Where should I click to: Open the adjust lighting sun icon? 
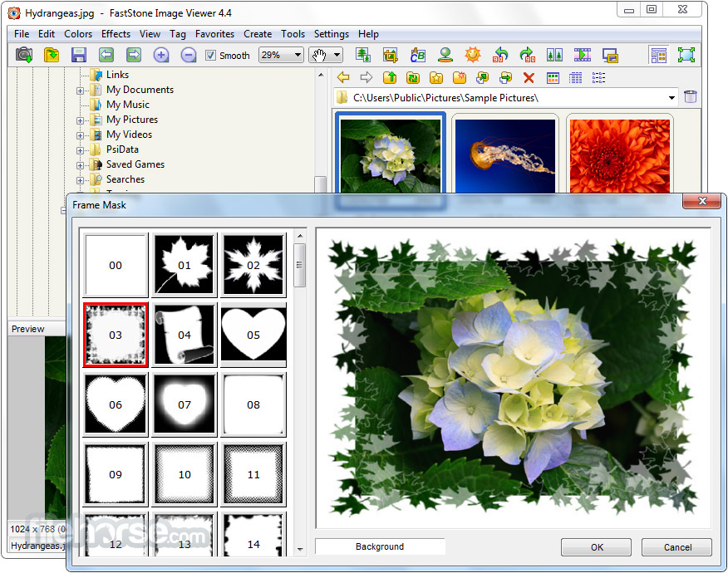pos(473,55)
